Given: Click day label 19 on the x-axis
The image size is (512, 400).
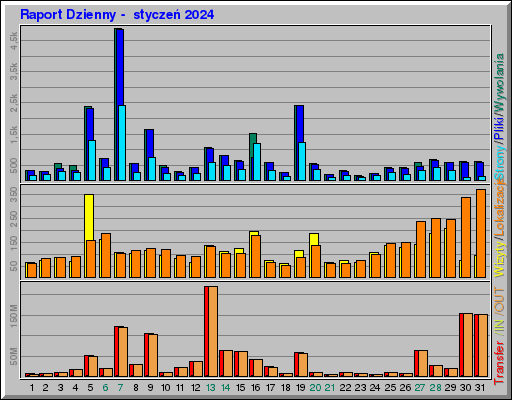Looking at the screenshot, I should tap(300, 388).
